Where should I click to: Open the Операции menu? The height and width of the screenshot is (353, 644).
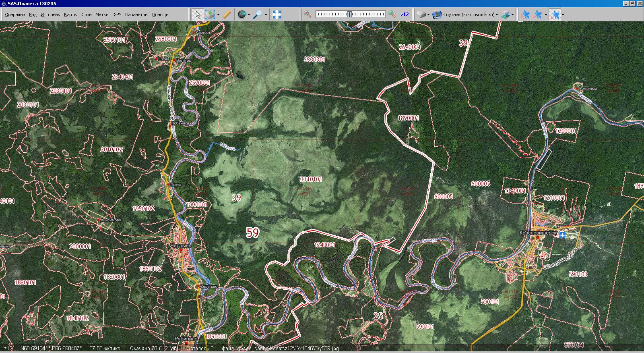pos(15,15)
